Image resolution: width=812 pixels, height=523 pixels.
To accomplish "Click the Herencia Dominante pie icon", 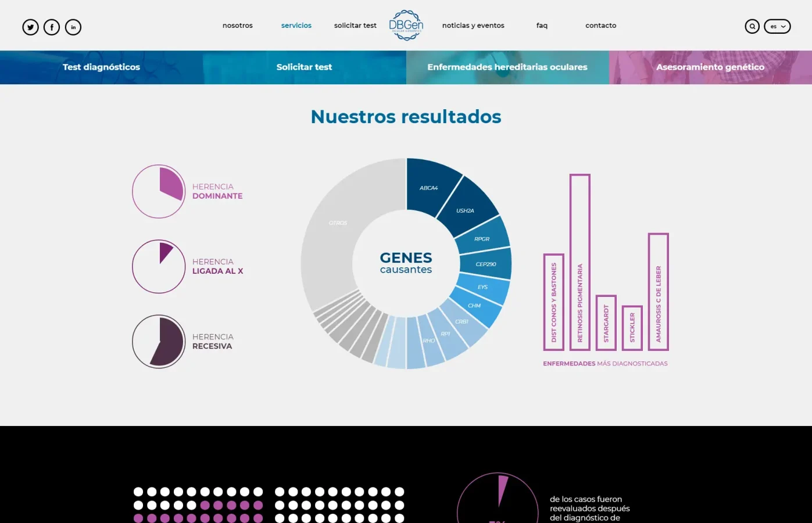I will (x=159, y=192).
